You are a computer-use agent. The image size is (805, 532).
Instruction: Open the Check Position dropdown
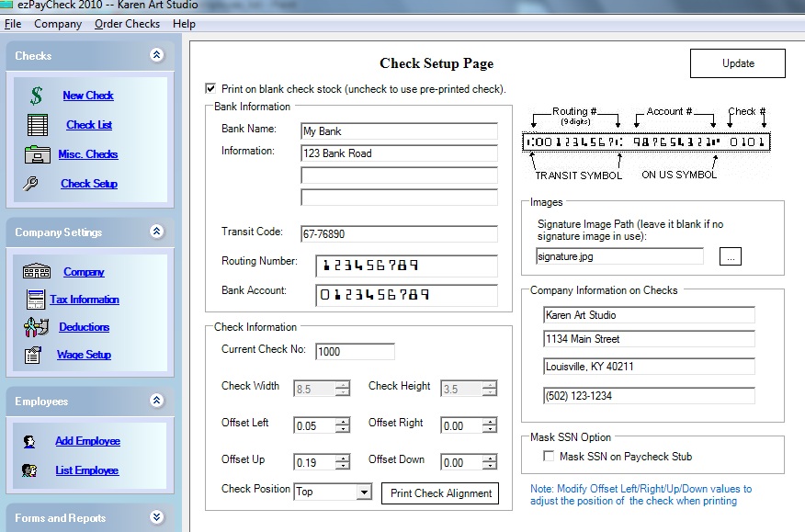pyautogui.click(x=364, y=492)
